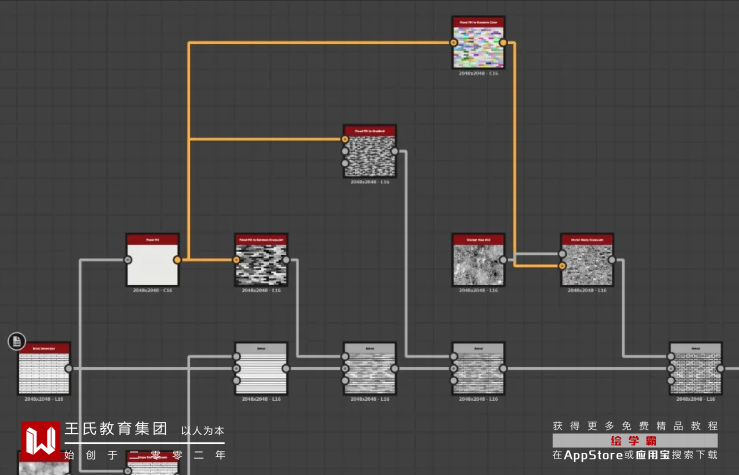Click the size label under Flood Fill to Random Color
The image size is (739, 475).
[x=478, y=74]
